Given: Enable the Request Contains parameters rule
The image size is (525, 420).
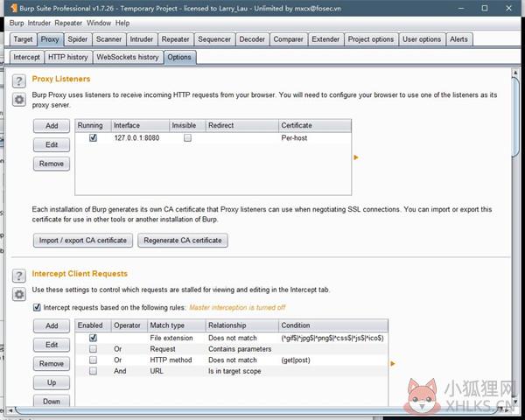Looking at the screenshot, I should pos(93,348).
